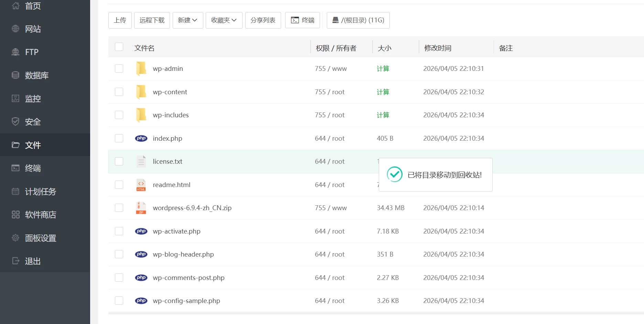
Task: Click the license.txt text file icon
Action: [x=141, y=162]
